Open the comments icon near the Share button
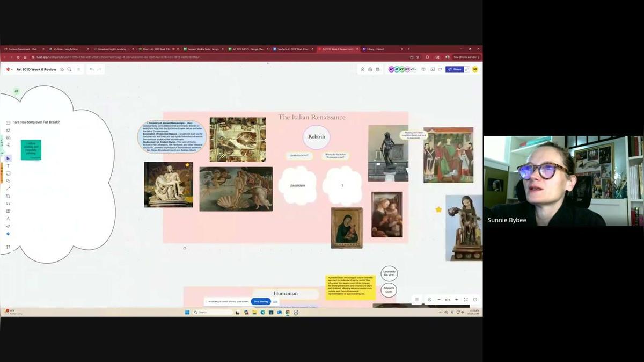Screen dimensions: 644x362 tap(423, 69)
